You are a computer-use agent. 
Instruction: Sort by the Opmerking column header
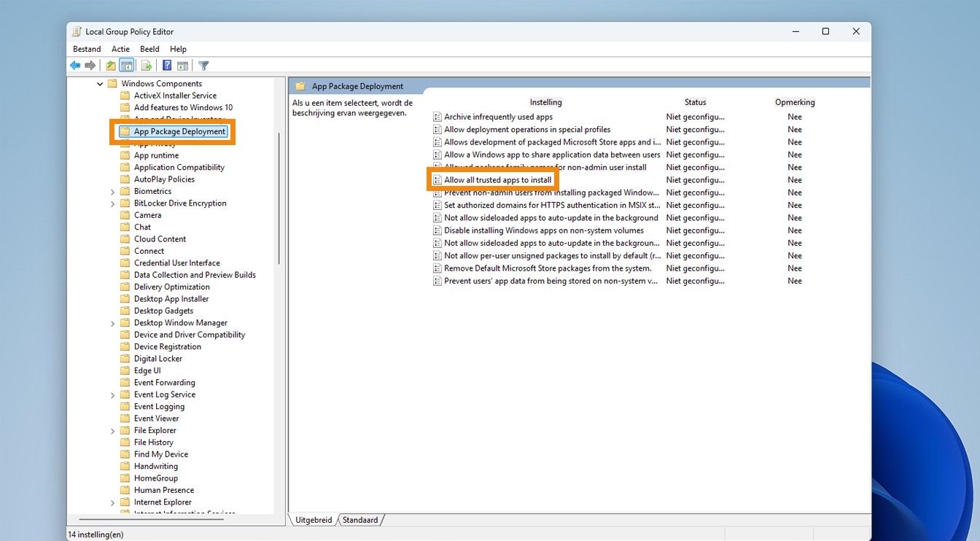click(x=795, y=102)
